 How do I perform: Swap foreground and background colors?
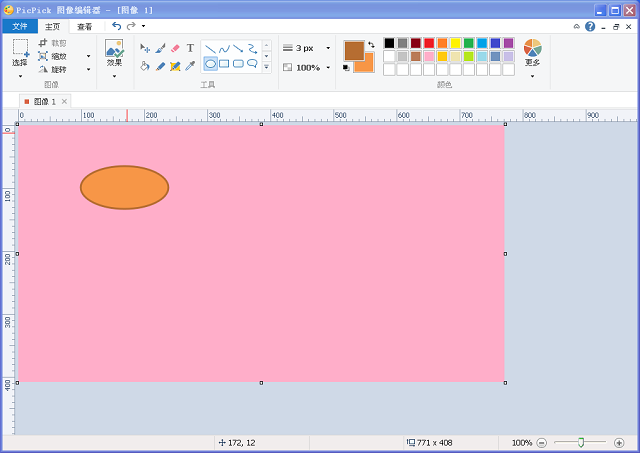371,45
